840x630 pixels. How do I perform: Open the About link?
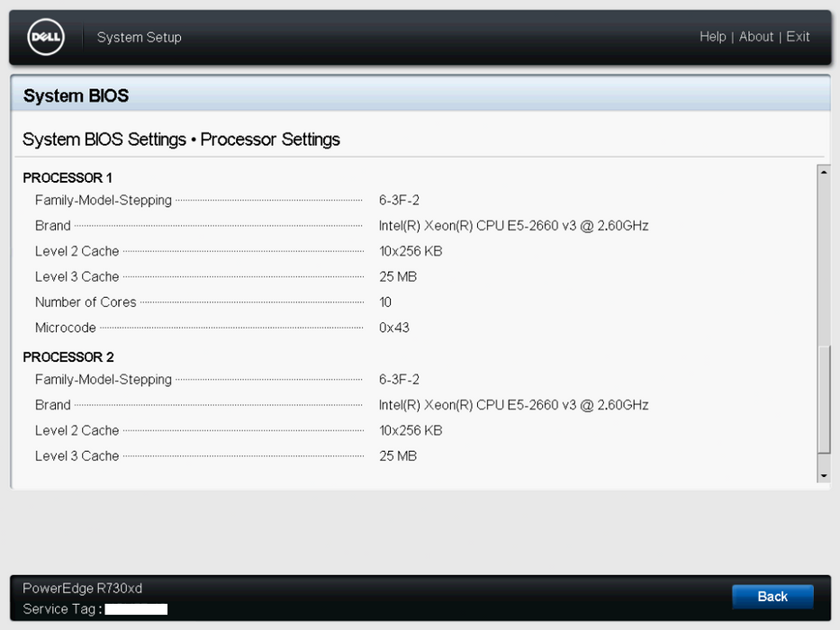[756, 37]
